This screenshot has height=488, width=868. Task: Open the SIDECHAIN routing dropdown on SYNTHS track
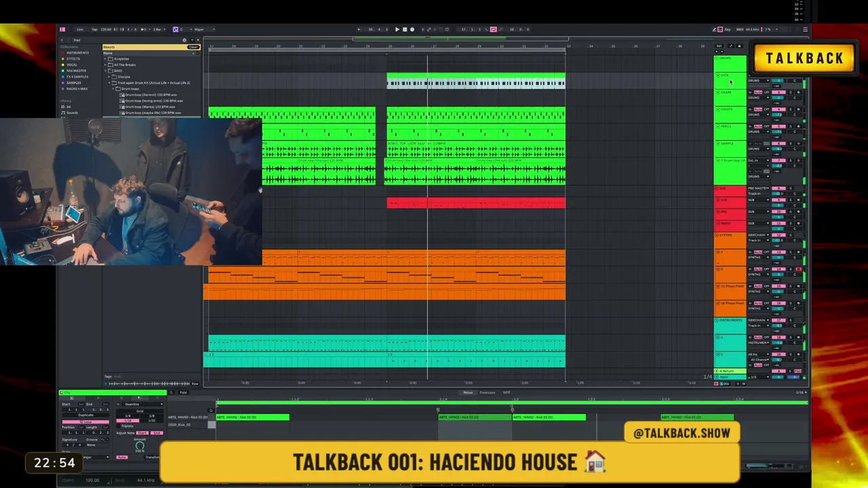point(758,235)
